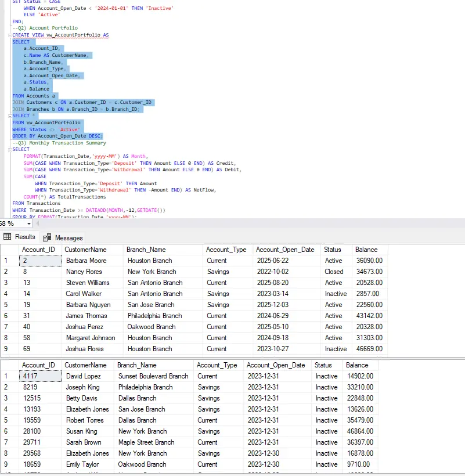Place cursor on Q3 Monthly Transaction Summary comment
Viewport: 465px width, 476px height.
tap(59, 143)
